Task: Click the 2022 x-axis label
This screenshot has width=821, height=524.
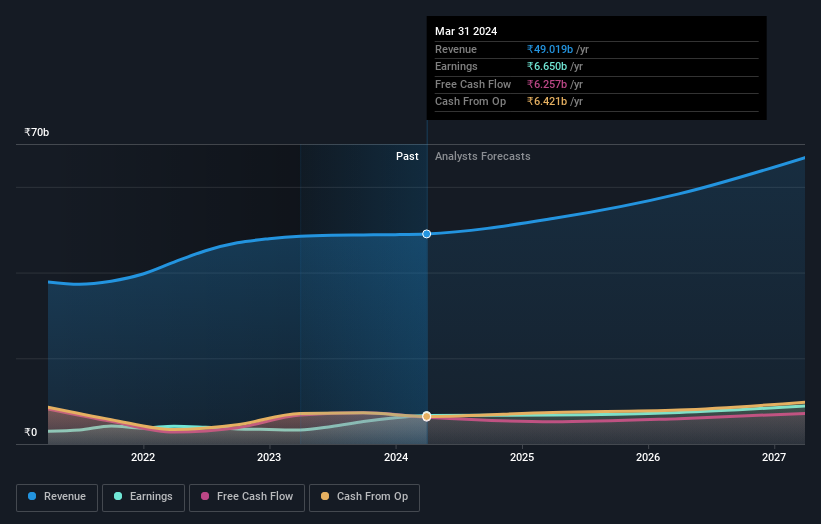Action: (x=143, y=457)
